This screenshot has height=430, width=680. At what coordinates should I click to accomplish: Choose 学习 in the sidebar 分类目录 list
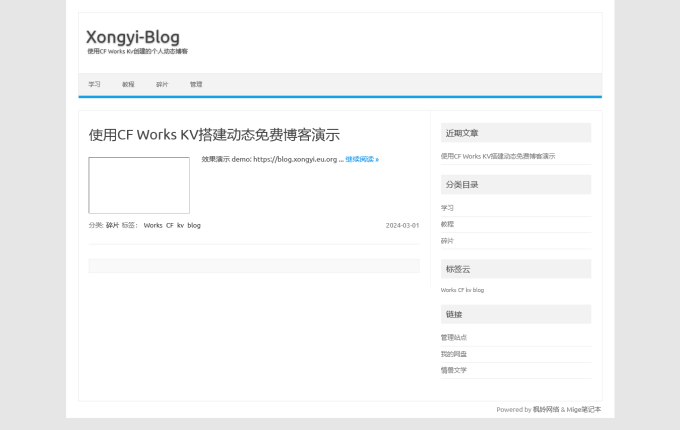(447, 208)
